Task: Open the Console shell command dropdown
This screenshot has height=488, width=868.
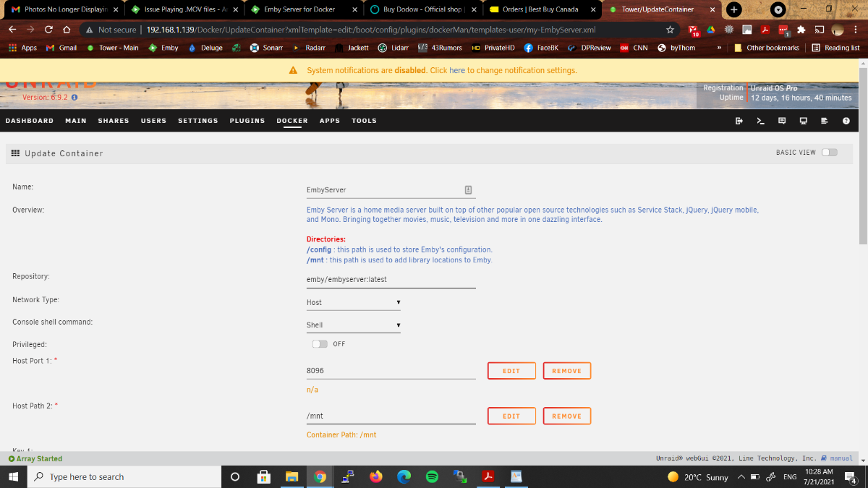Action: pos(354,325)
